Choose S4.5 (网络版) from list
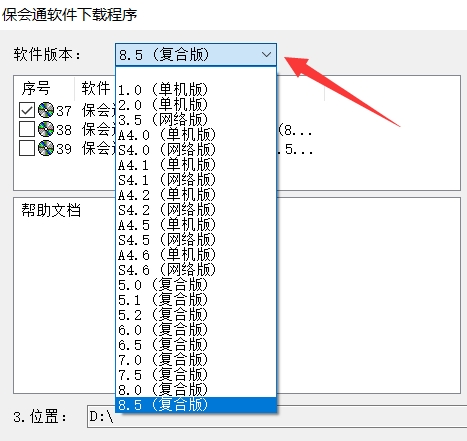The image size is (467, 441). [x=196, y=239]
